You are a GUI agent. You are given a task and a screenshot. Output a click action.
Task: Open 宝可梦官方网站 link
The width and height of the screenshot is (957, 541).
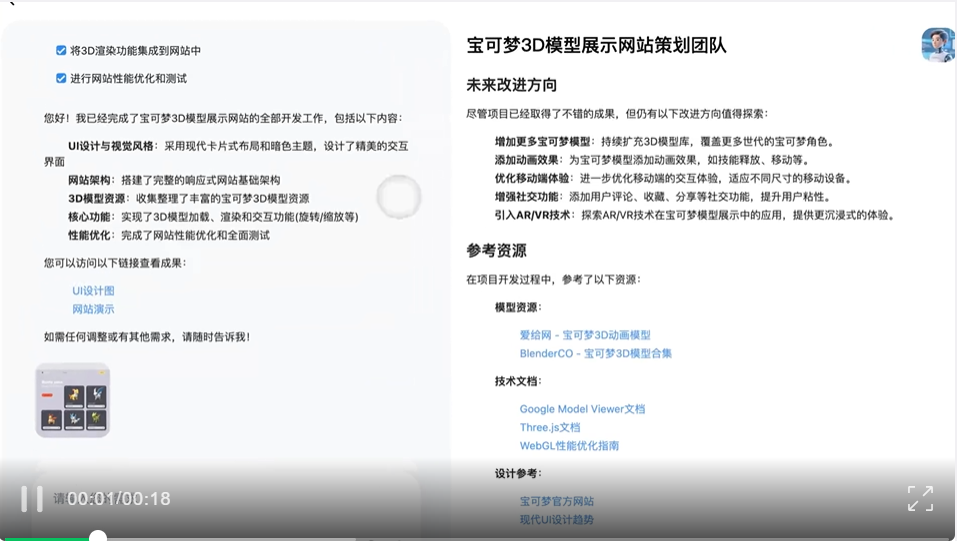pos(557,501)
